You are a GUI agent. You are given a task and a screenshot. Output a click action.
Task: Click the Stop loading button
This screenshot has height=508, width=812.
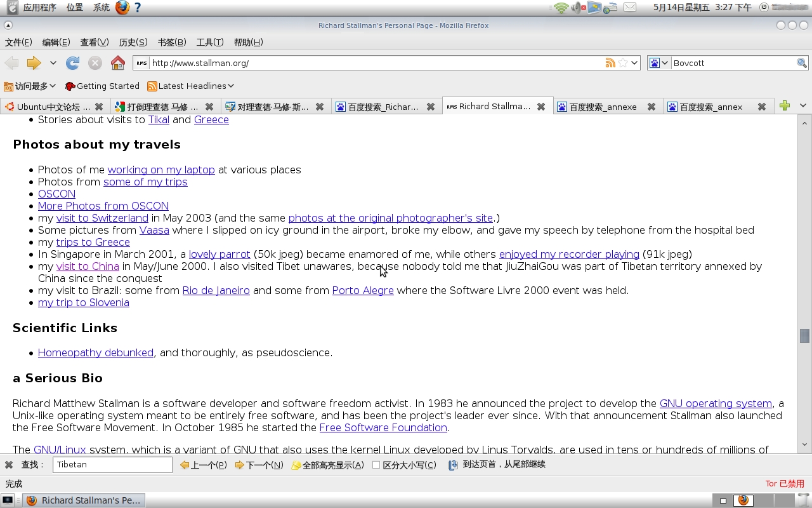click(95, 63)
